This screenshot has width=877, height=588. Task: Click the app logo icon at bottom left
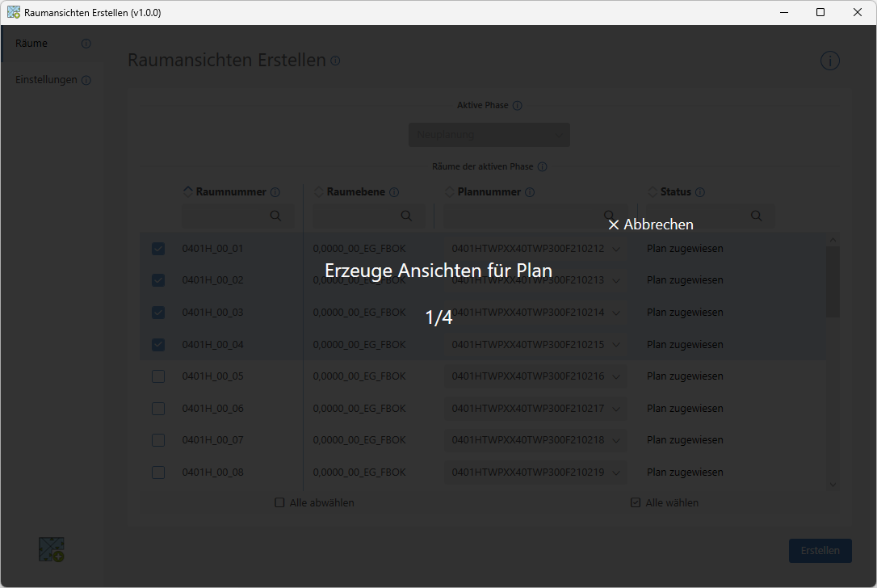coord(52,549)
